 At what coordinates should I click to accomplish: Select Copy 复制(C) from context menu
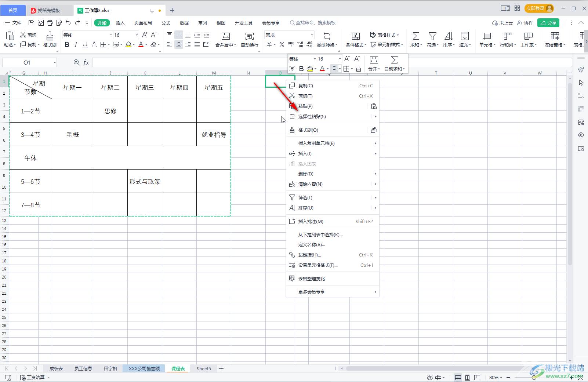(x=333, y=86)
